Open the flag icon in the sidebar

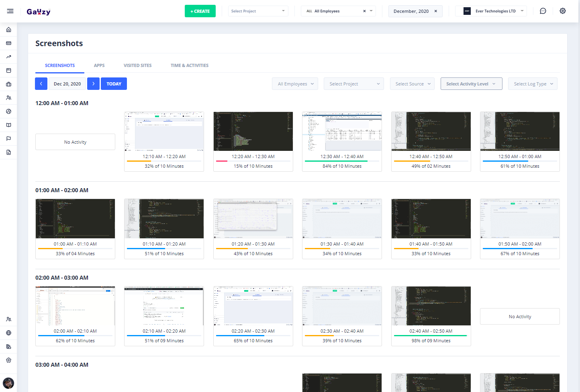pyautogui.click(x=8, y=139)
